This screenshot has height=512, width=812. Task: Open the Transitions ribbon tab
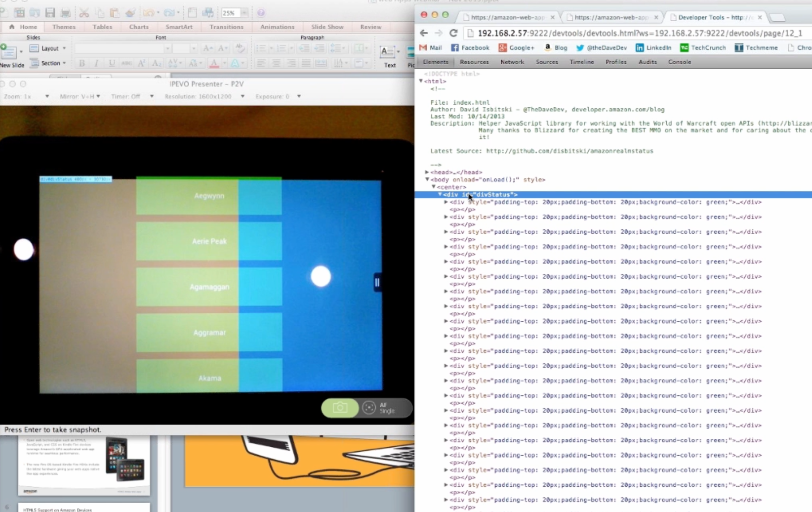[x=226, y=27]
